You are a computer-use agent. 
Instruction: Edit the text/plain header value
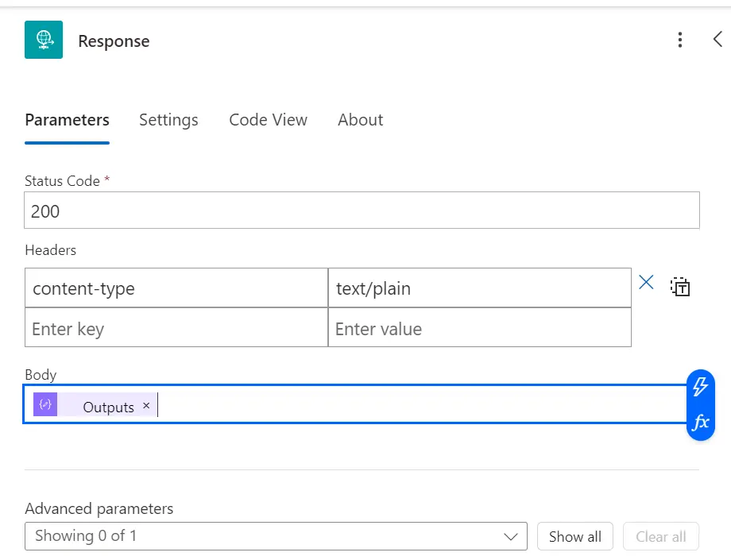coord(480,288)
